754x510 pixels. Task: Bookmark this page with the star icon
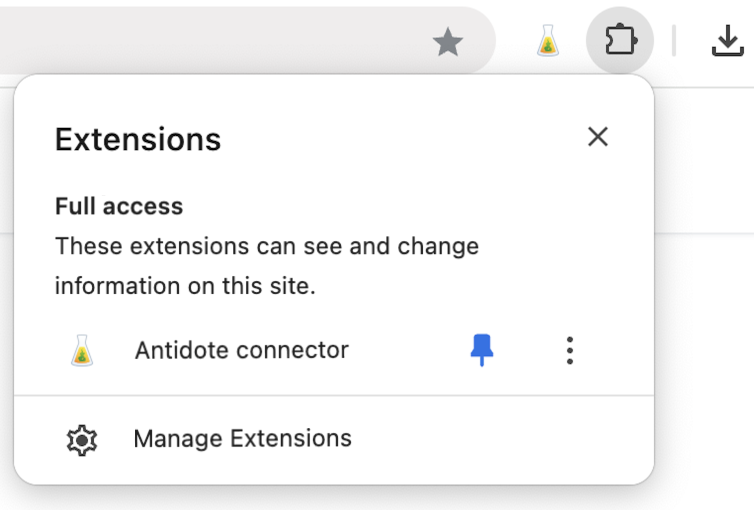click(x=447, y=42)
